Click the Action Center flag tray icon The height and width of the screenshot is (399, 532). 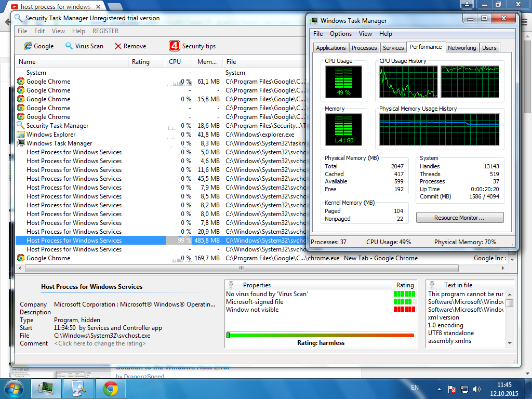[452, 389]
